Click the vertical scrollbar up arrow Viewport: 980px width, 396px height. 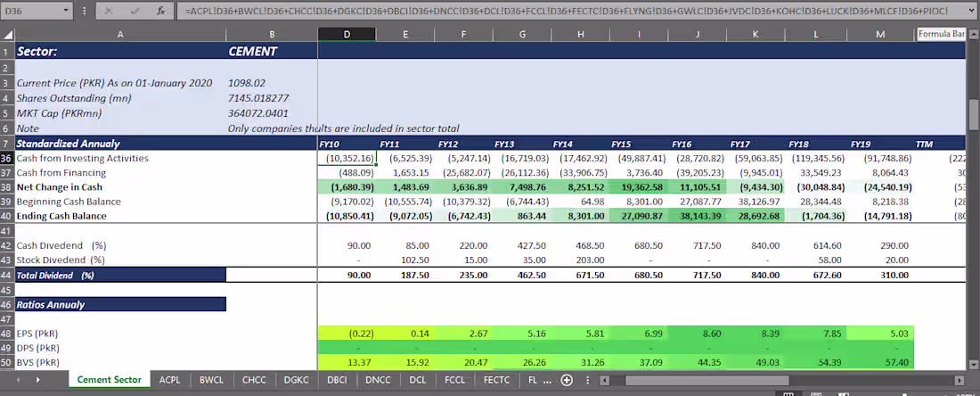(974, 35)
